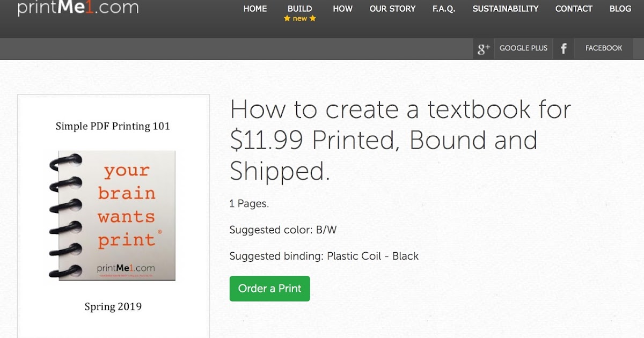Open the HOME menu item
Image resolution: width=644 pixels, height=338 pixels.
point(255,9)
